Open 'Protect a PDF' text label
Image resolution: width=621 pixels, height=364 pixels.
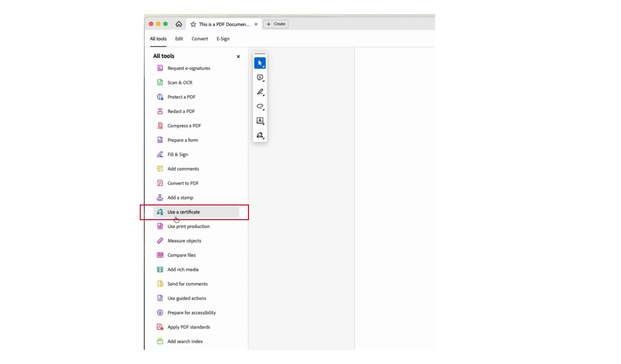(x=181, y=97)
